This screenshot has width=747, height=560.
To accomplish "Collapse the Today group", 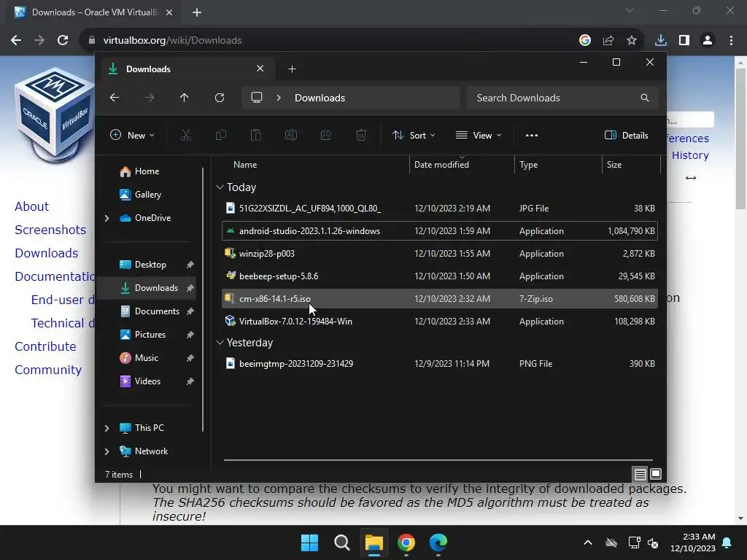I will coord(220,187).
